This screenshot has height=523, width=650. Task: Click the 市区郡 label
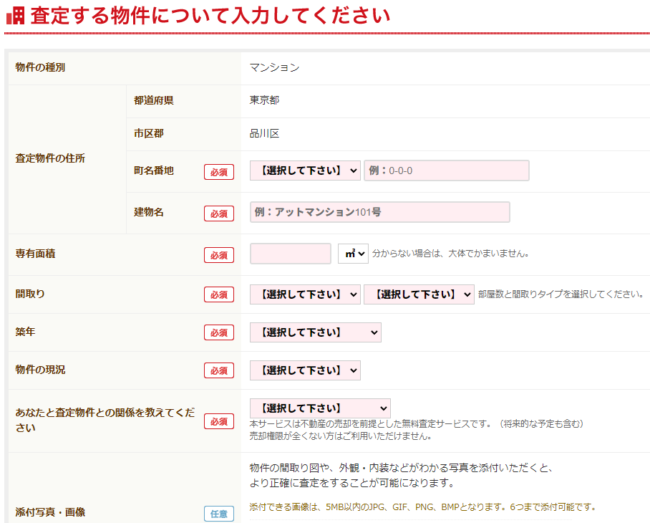point(149,133)
